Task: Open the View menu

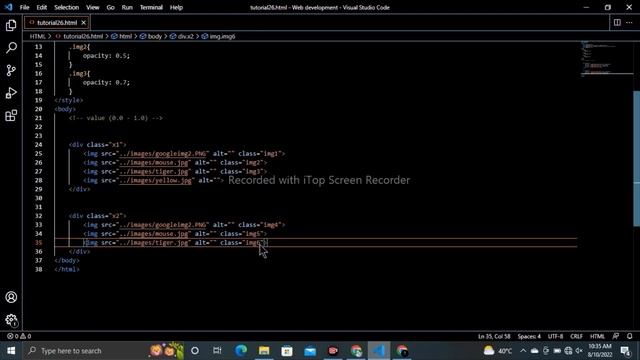Action: click(93, 7)
